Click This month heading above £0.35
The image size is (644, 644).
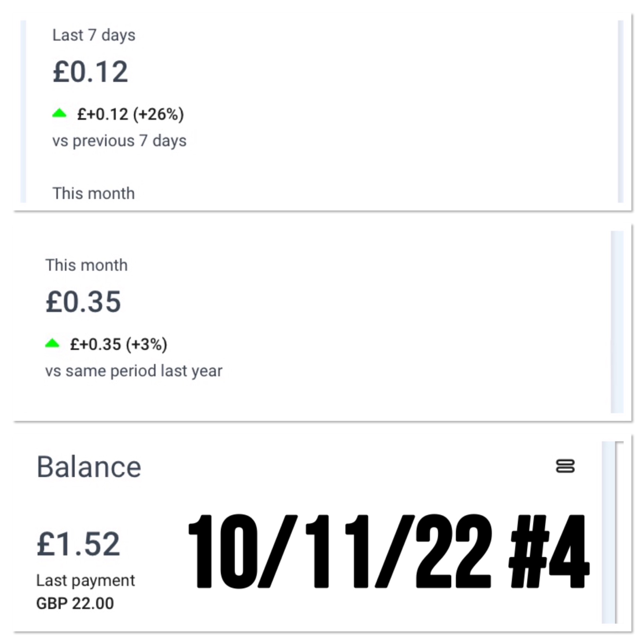point(87,265)
